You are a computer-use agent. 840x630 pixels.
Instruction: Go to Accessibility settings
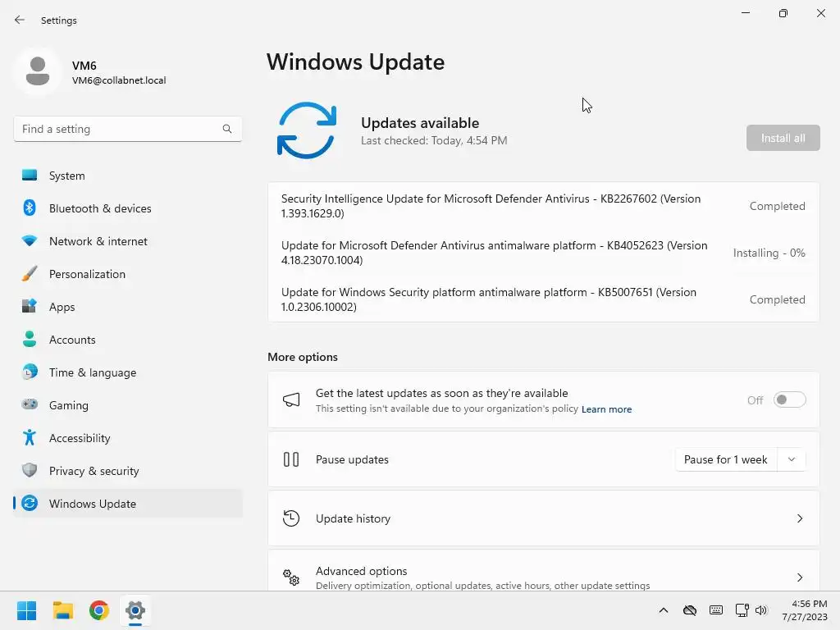click(x=127, y=438)
